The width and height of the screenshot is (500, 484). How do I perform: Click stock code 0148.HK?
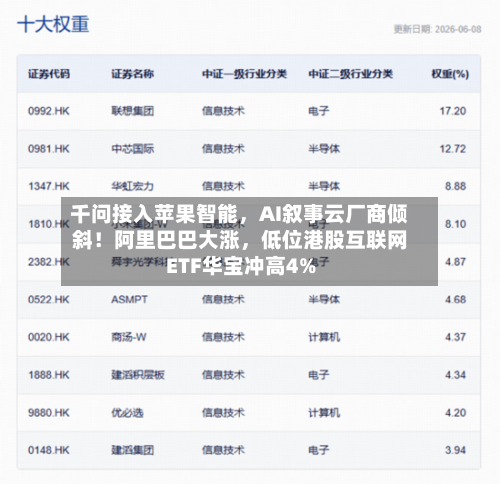[49, 450]
